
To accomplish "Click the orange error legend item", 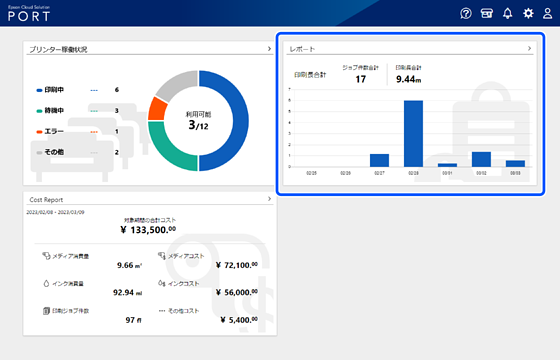I will [x=50, y=131].
